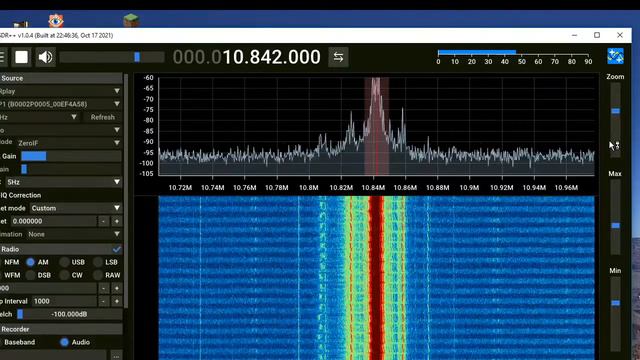
Task: Decrease offset with minus button
Action: 104,221
